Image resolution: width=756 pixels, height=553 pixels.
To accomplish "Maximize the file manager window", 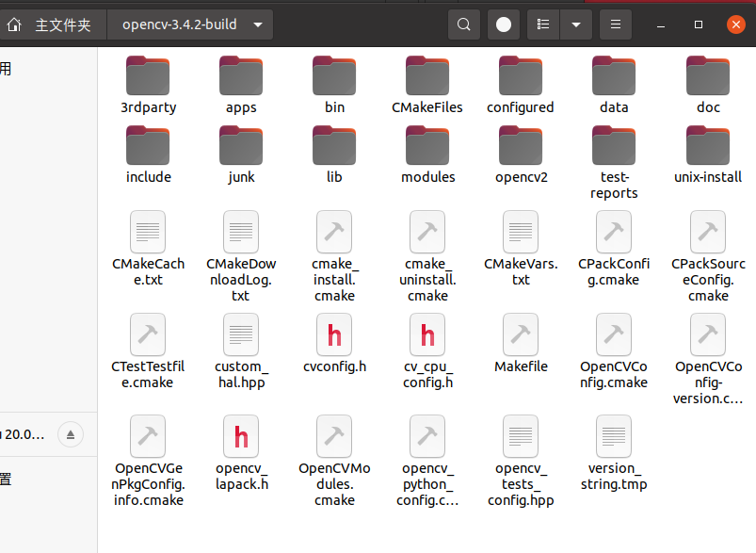I will 699,24.
